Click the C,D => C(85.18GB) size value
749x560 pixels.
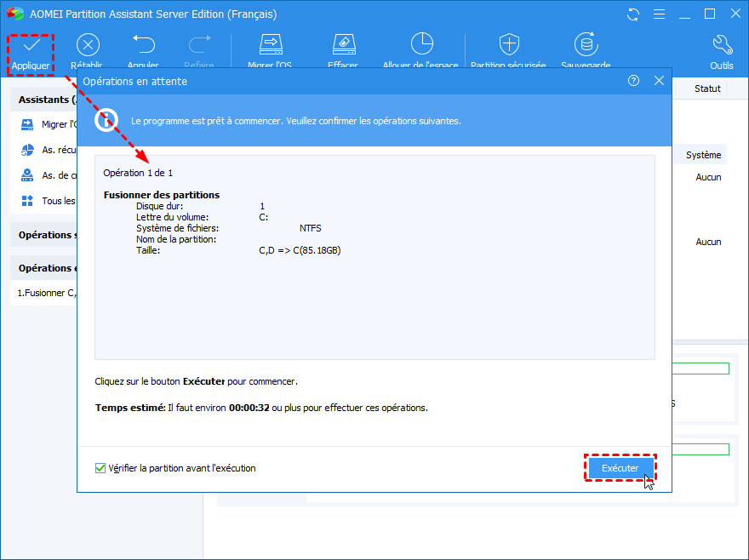(300, 250)
